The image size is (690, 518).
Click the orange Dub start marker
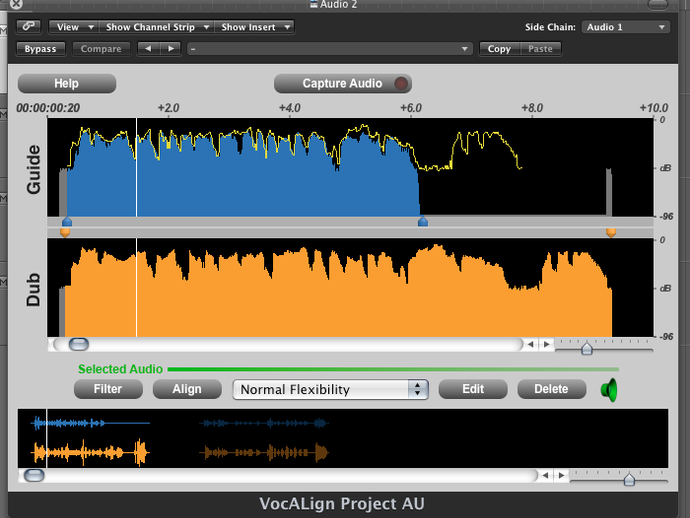click(65, 232)
